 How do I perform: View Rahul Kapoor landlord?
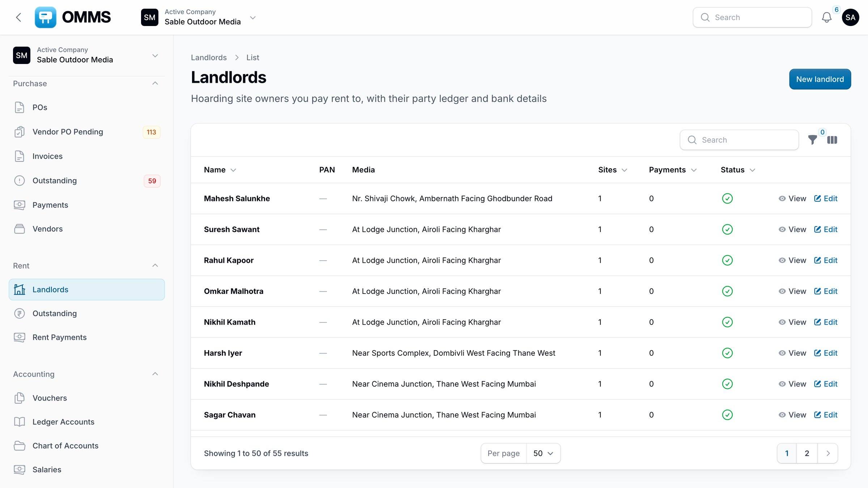(792, 260)
